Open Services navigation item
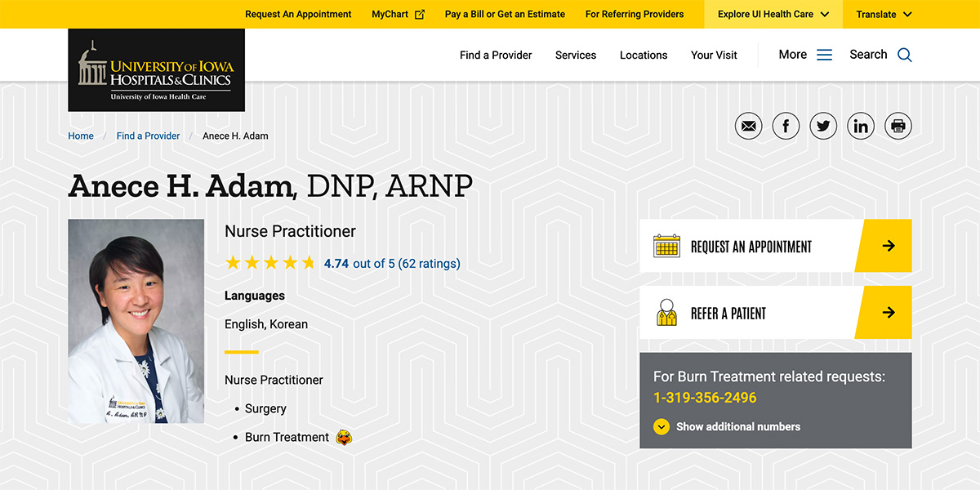 (576, 55)
